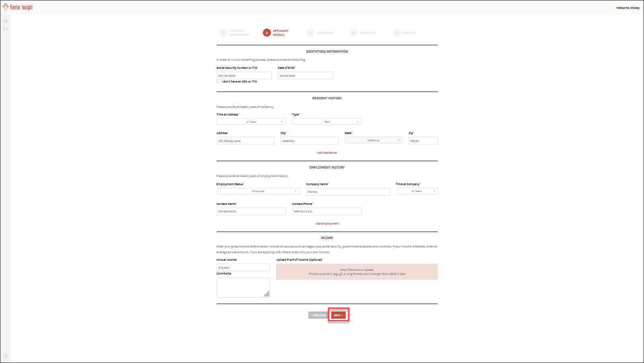Check "I don't have an SSN or ITIN"
The image size is (644, 363).
[x=218, y=81]
